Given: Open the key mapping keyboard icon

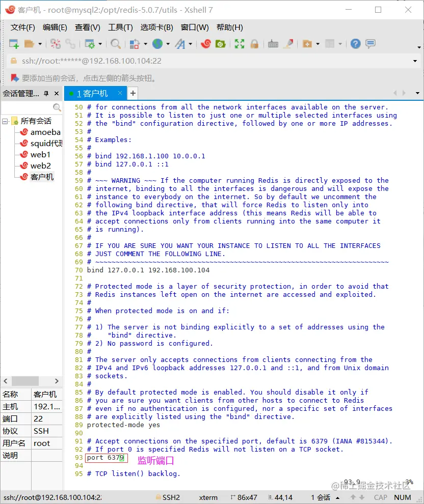Looking at the screenshot, I should (273, 44).
